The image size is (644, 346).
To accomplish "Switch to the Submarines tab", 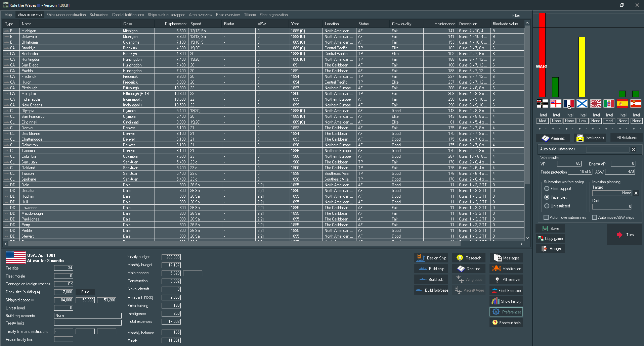I will pyautogui.click(x=99, y=15).
